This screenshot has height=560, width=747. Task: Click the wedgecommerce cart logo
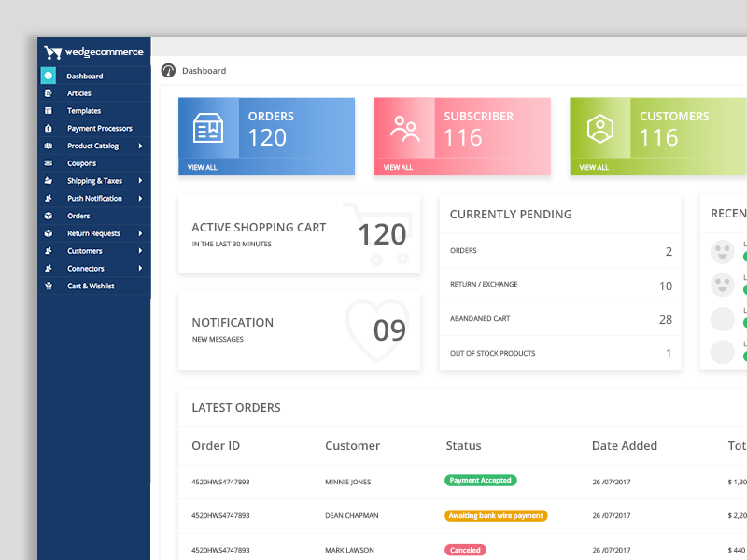pos(51,53)
